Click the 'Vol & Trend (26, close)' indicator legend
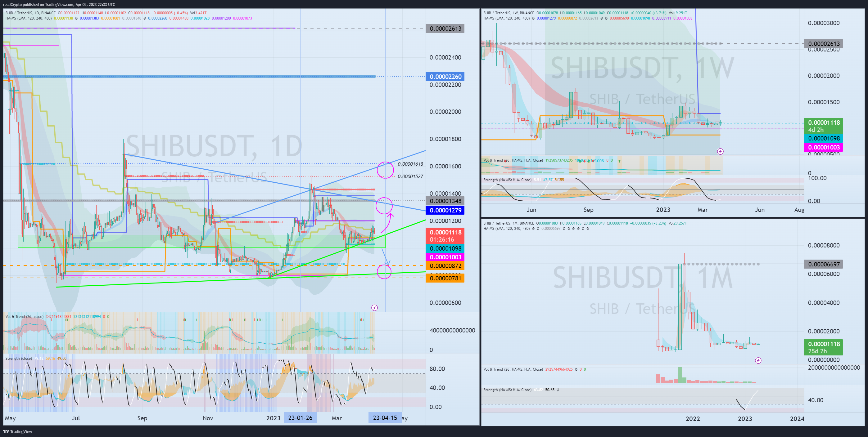 pyautogui.click(x=24, y=316)
